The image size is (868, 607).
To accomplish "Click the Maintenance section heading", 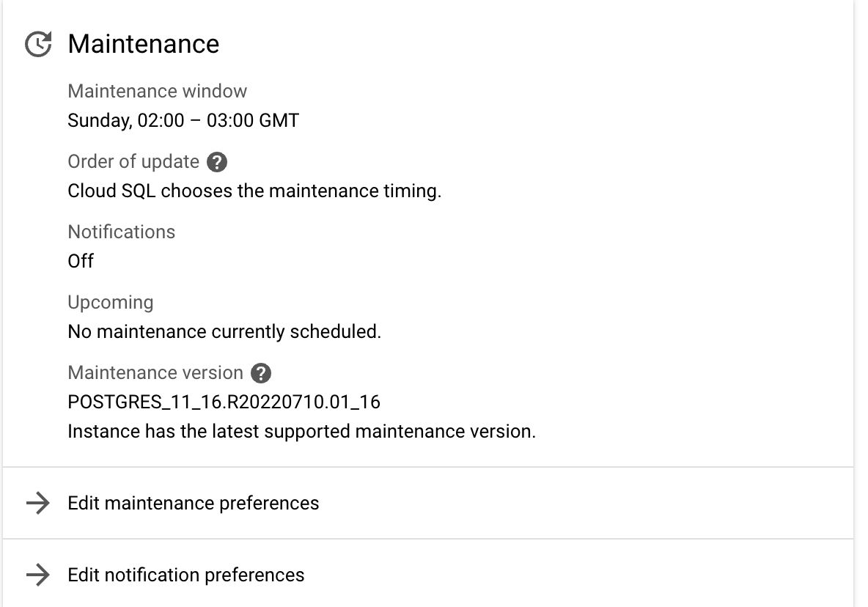I will pos(144,44).
